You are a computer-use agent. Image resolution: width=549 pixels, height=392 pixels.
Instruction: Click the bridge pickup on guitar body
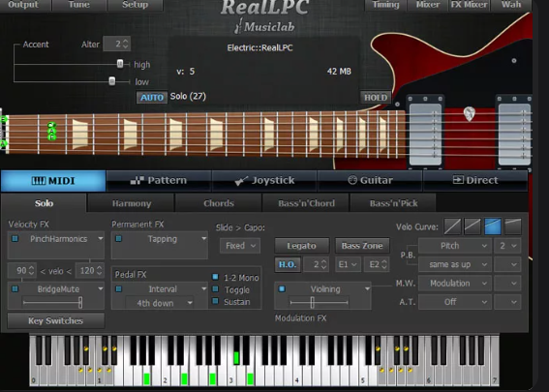tap(514, 134)
